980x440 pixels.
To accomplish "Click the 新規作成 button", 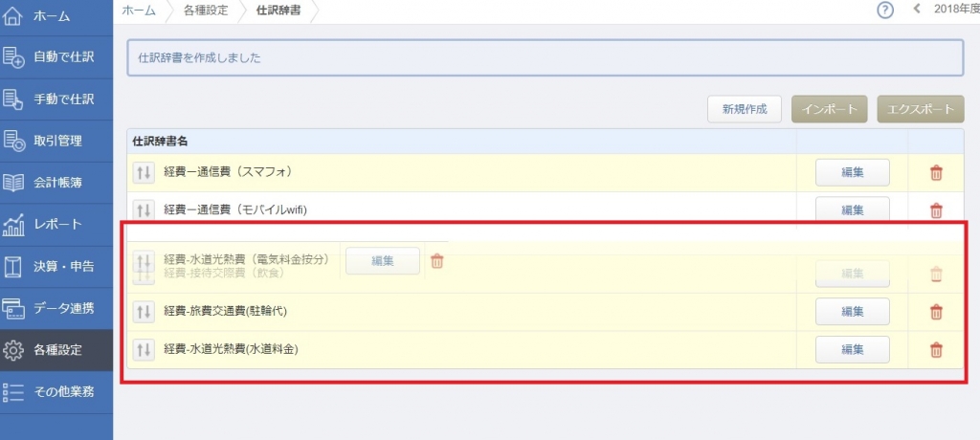I will click(745, 109).
